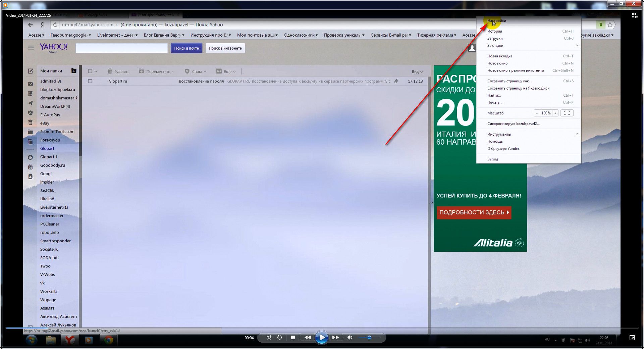The height and width of the screenshot is (349, 644).
Task: Reload the page with refresh icon
Action: pyautogui.click(x=55, y=25)
